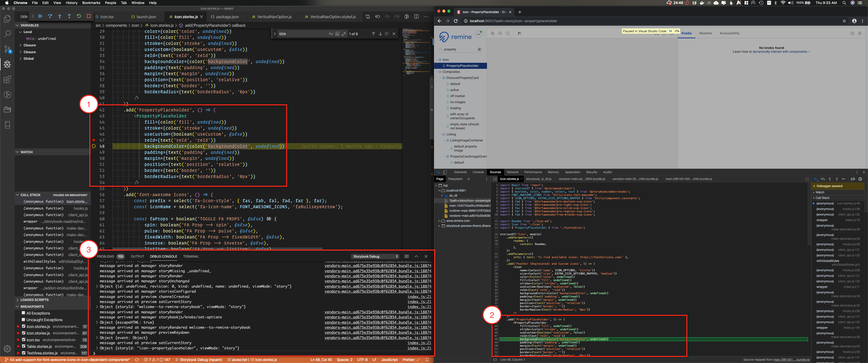Open VS Code Debug view bug icon
The height and width of the screenshot is (363, 868).
7,64
